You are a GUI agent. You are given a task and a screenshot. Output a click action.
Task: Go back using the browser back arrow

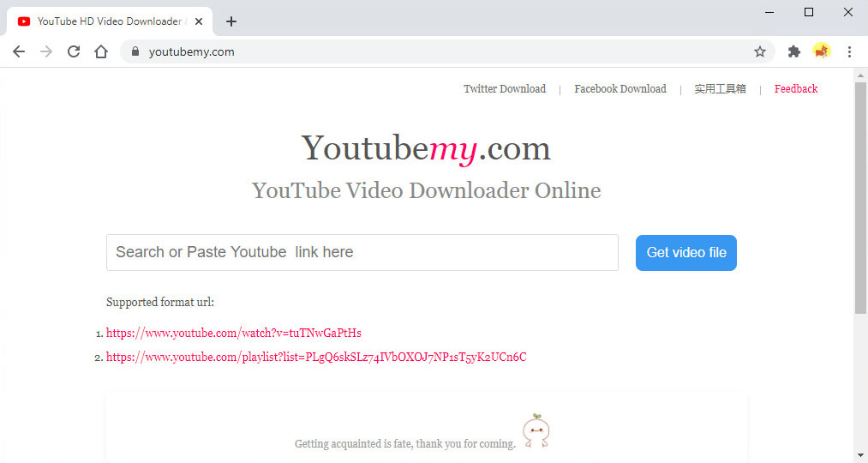[19, 51]
